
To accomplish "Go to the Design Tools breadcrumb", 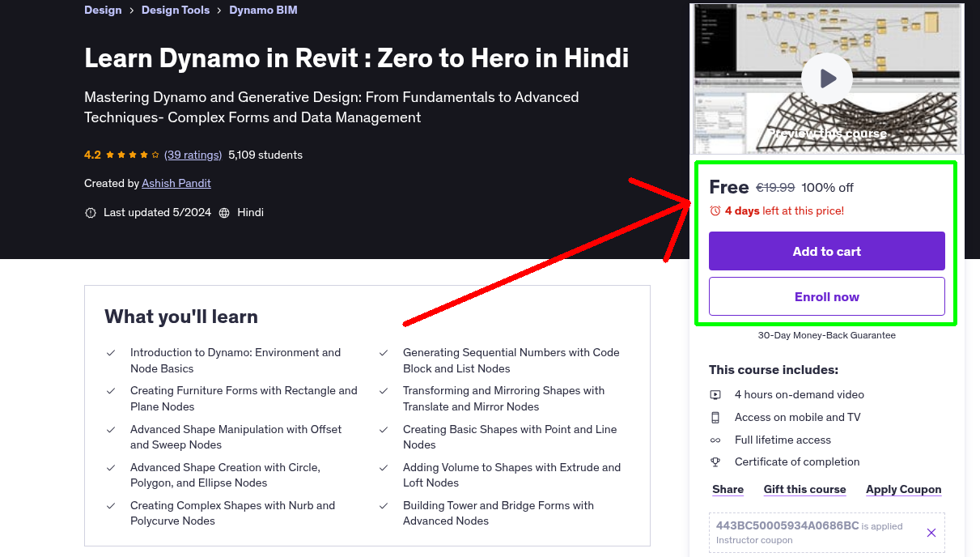I will tap(176, 11).
